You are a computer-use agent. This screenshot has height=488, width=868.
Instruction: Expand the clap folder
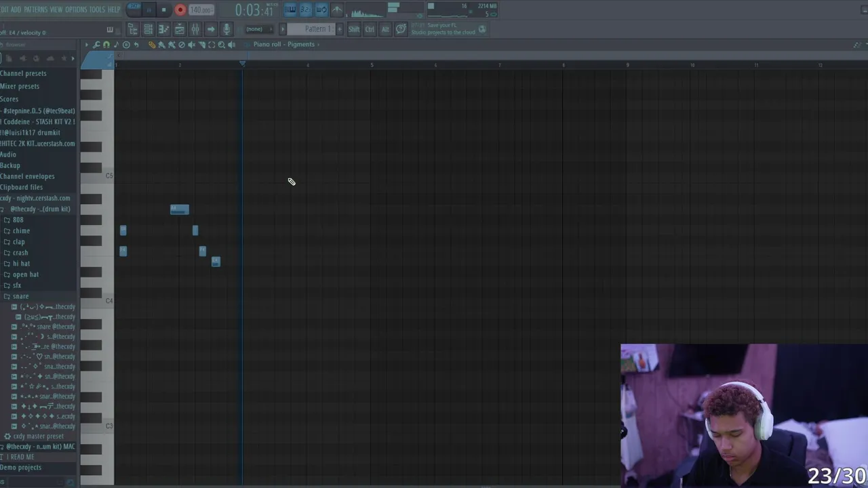18,241
